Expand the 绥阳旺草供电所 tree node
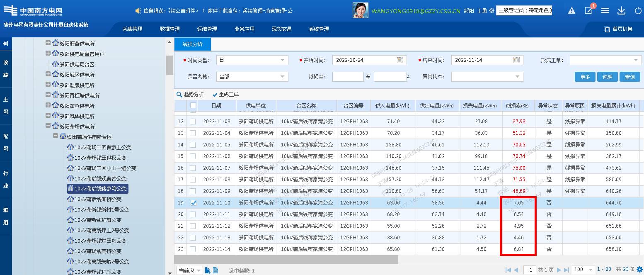644x275 pixels. [48, 43]
